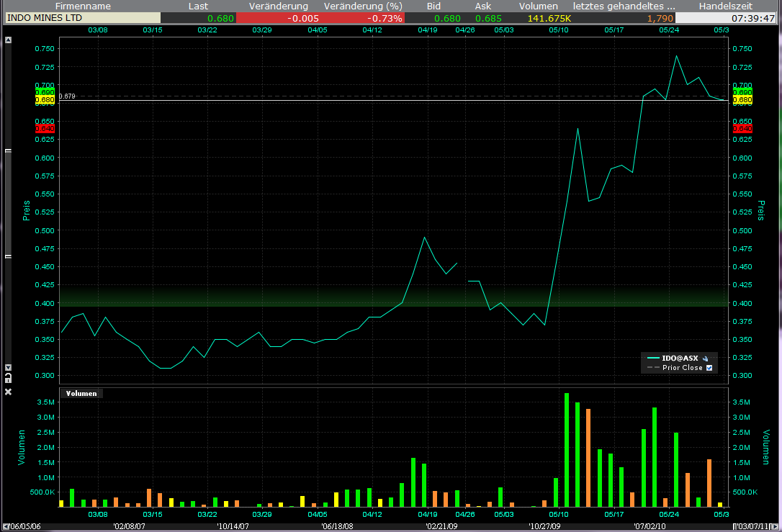Click the 04/19 date on top axis
782x532 pixels.
pos(428,30)
